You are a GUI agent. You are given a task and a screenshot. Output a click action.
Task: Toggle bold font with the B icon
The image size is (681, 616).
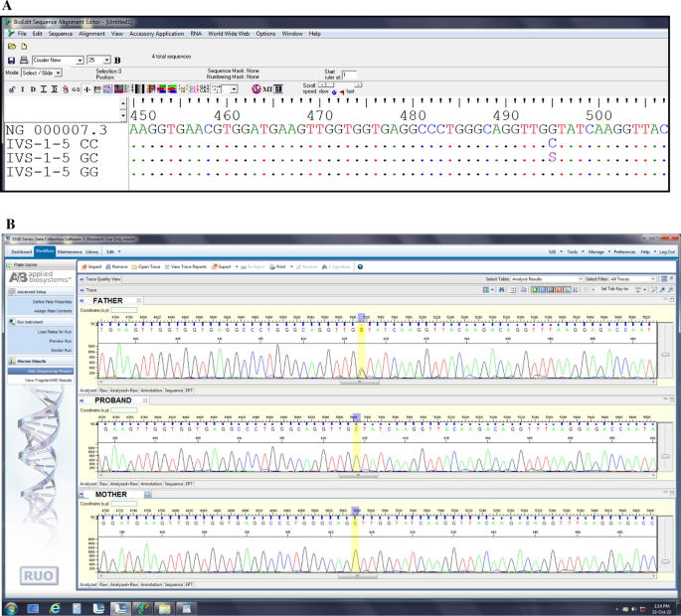(x=117, y=60)
